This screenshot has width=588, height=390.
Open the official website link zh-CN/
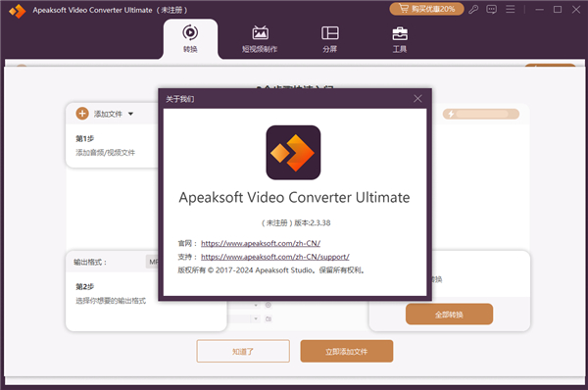click(x=261, y=243)
